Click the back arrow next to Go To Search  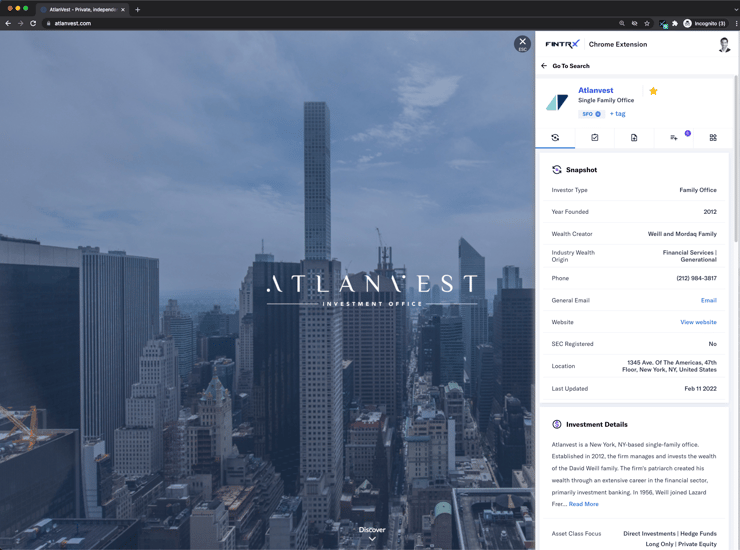[x=544, y=66]
